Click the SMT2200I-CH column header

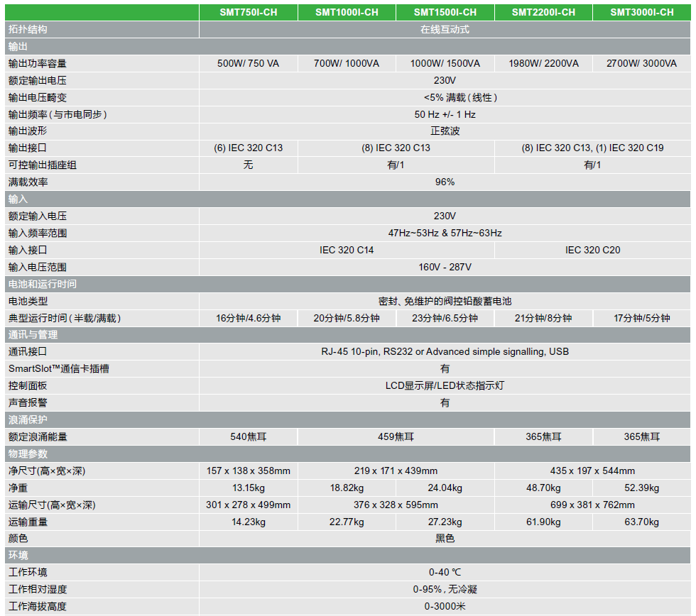point(543,12)
